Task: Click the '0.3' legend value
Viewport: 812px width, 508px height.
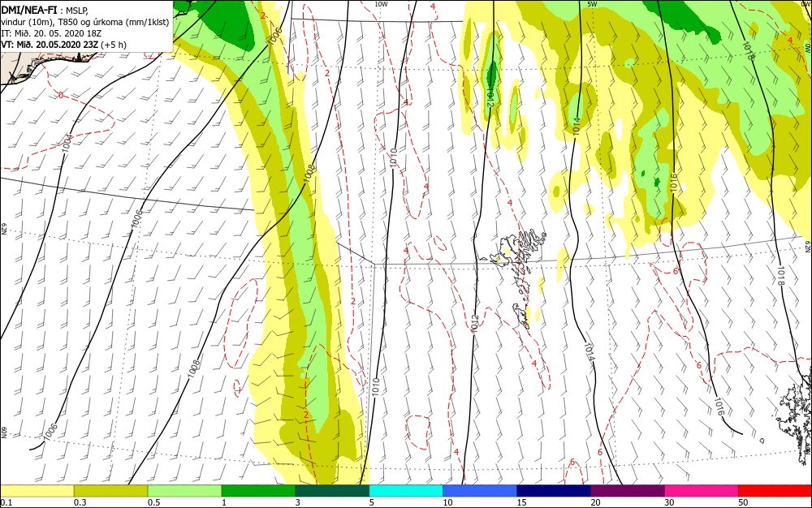Action: (80, 502)
